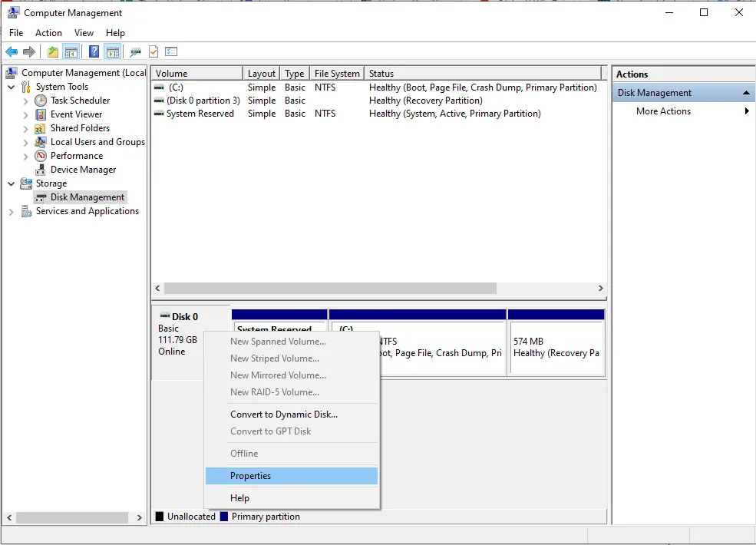Viewport: 756px width, 545px height.
Task: Click the forward arrow toolbar icon
Action: pyautogui.click(x=29, y=51)
